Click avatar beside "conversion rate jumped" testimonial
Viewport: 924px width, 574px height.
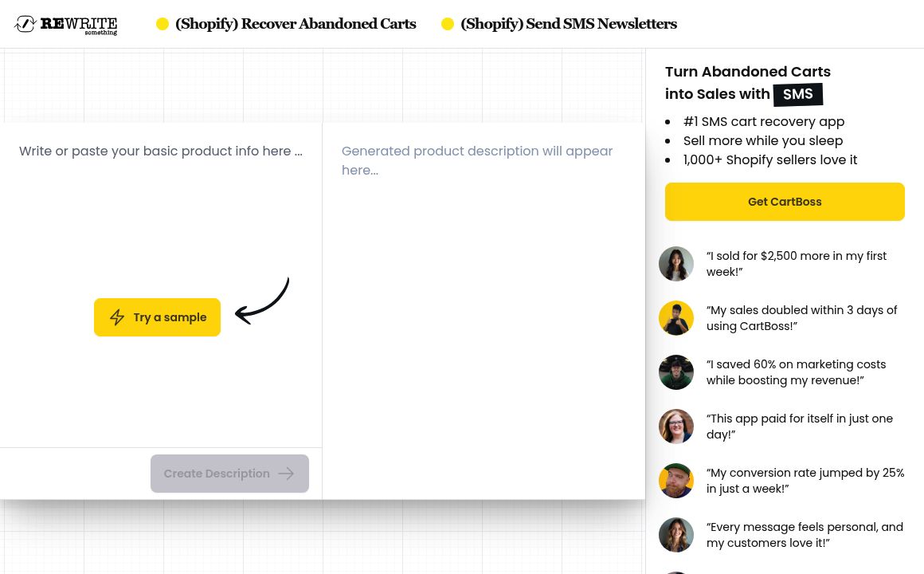676,481
